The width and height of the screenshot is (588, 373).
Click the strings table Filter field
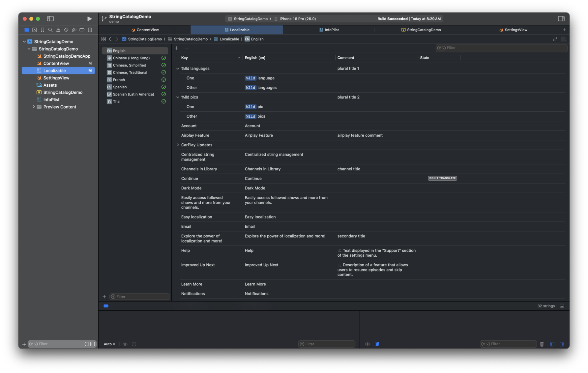(x=501, y=48)
